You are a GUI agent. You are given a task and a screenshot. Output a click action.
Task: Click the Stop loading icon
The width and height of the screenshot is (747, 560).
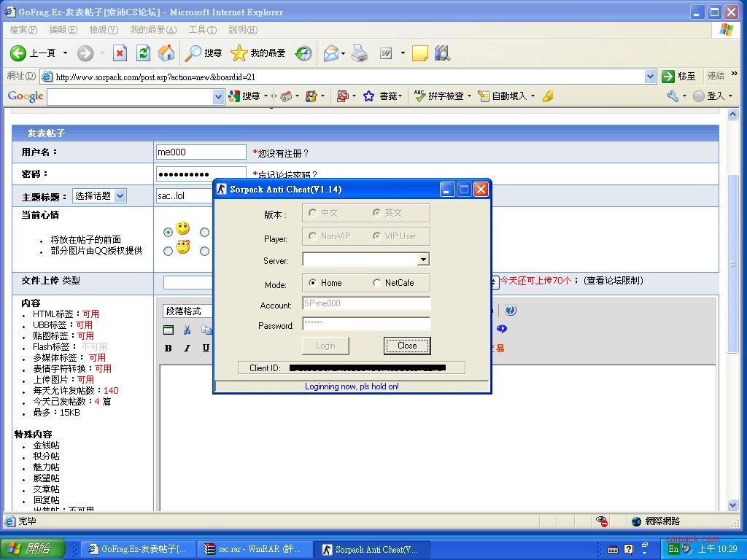[120, 53]
